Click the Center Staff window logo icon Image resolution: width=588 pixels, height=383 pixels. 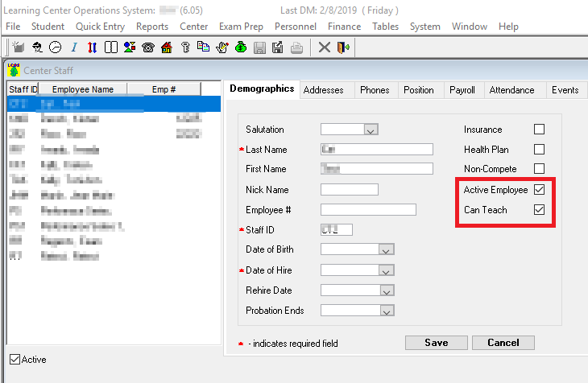(x=14, y=70)
